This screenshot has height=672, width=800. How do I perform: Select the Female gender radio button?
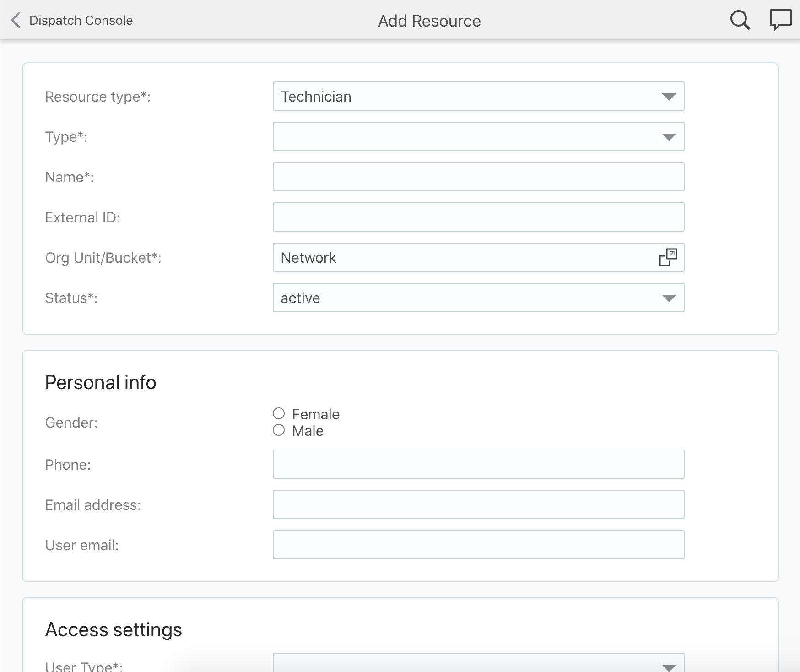coord(278,413)
